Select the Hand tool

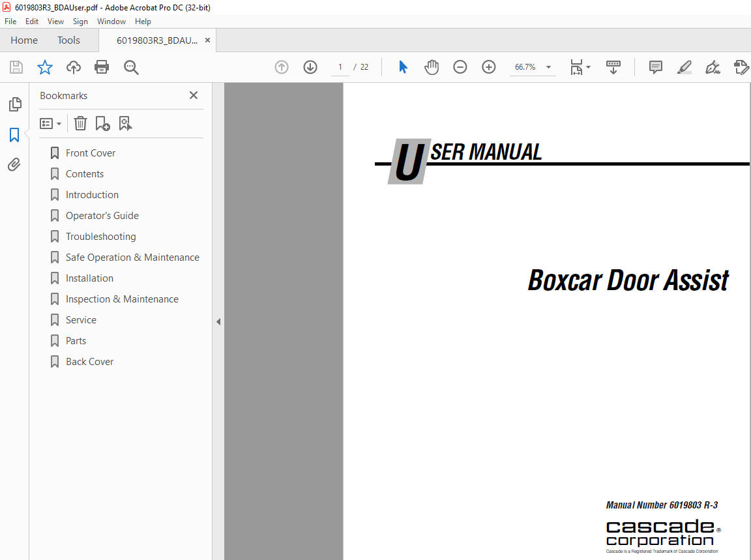pos(431,66)
